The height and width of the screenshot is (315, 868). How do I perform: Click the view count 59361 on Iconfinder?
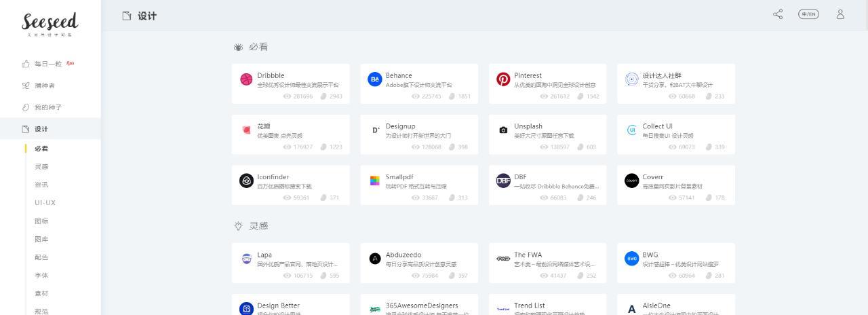pos(301,198)
